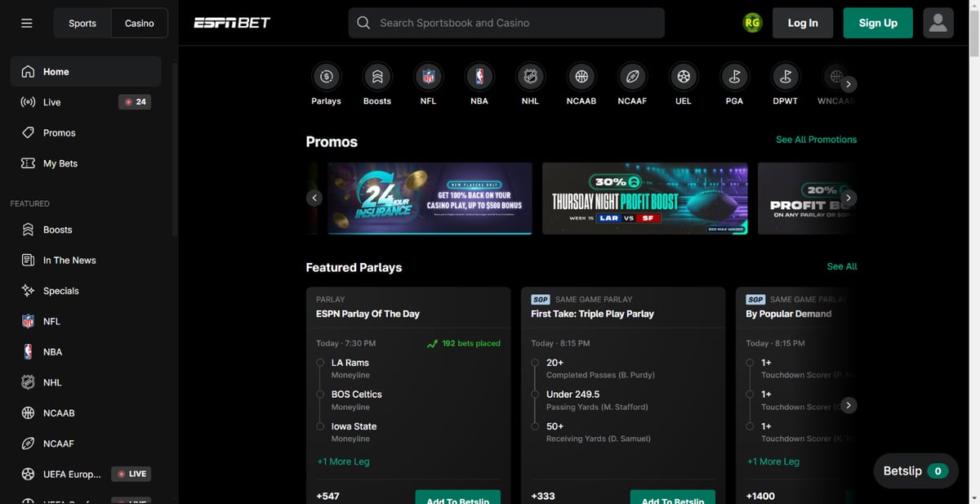
Task: Switch to the Casino tab
Action: point(140,23)
